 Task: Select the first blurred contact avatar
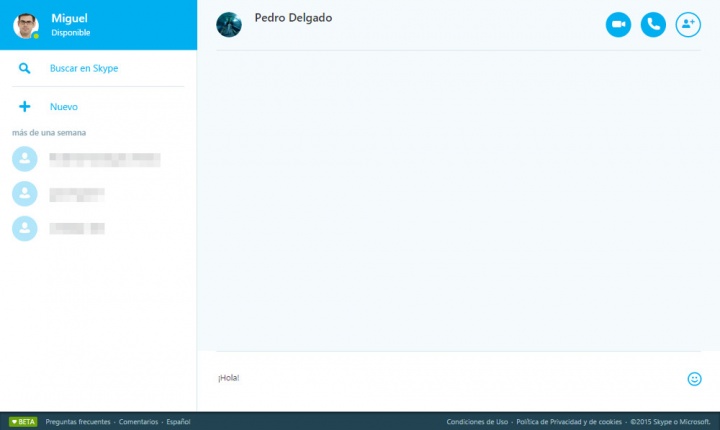(x=24, y=159)
